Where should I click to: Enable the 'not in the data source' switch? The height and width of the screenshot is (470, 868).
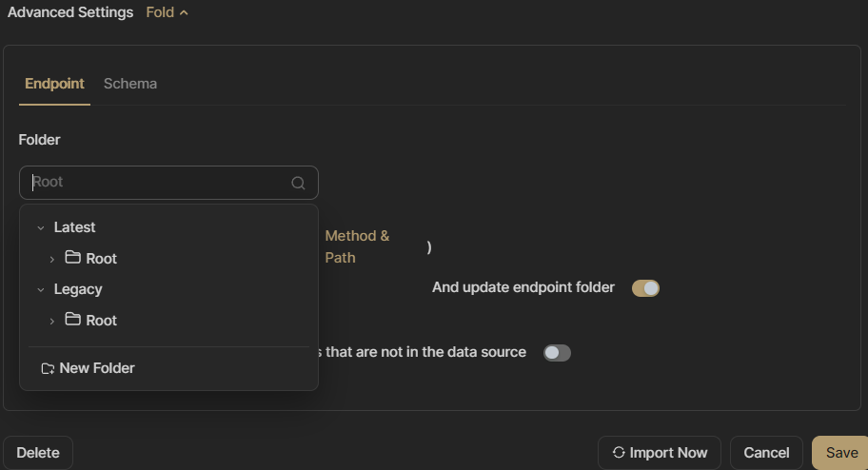point(557,353)
